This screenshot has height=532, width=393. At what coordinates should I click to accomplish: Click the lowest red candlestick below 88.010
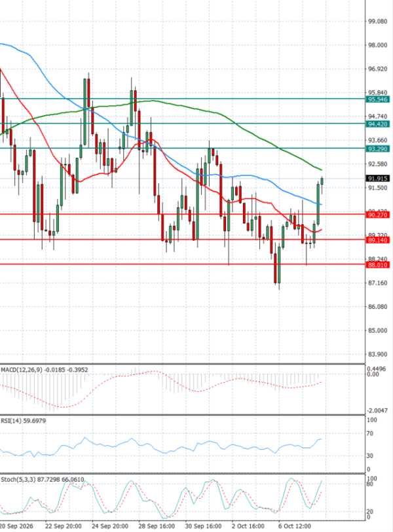coord(275,268)
